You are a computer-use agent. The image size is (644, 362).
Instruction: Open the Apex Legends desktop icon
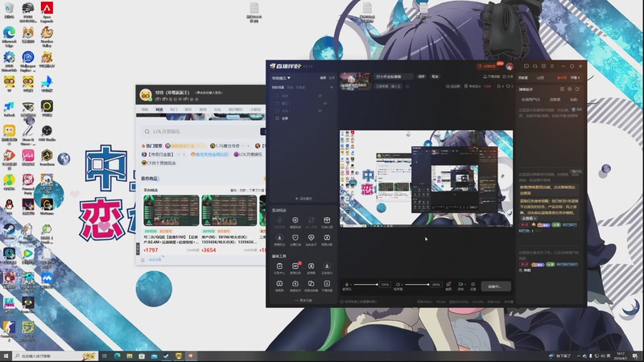point(47,12)
